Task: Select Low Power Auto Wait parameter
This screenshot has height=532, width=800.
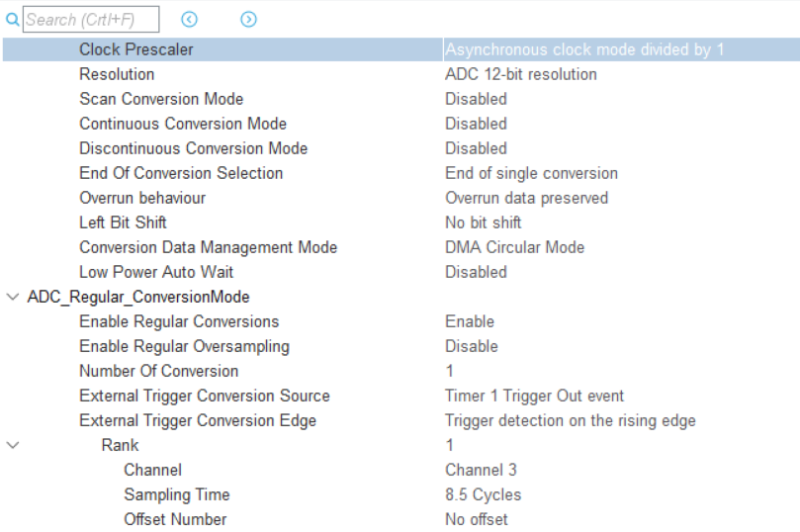Action: (x=156, y=272)
